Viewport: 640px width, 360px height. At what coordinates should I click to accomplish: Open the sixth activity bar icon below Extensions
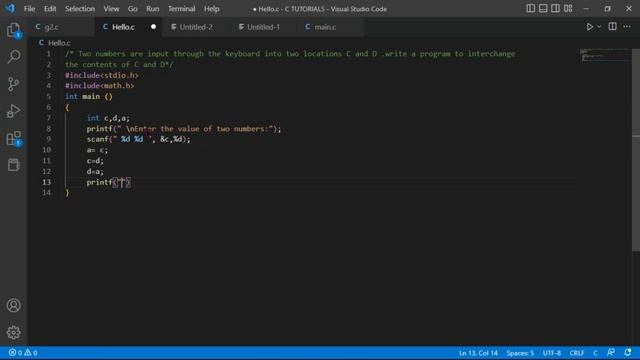pyautogui.click(x=13, y=165)
